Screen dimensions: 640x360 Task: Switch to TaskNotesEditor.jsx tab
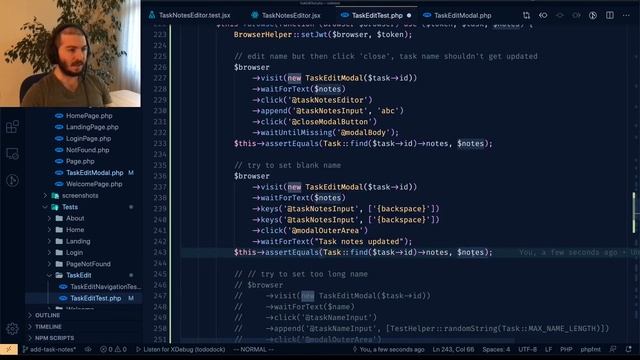(x=291, y=16)
